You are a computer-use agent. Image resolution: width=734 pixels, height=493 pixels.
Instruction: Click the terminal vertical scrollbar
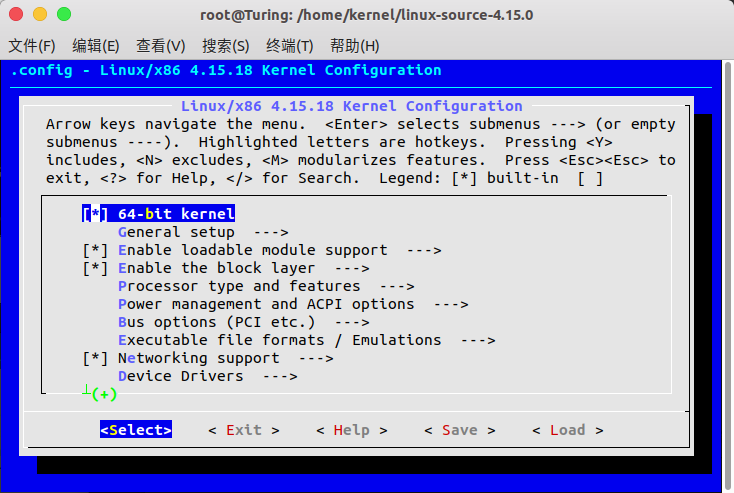tap(728, 275)
